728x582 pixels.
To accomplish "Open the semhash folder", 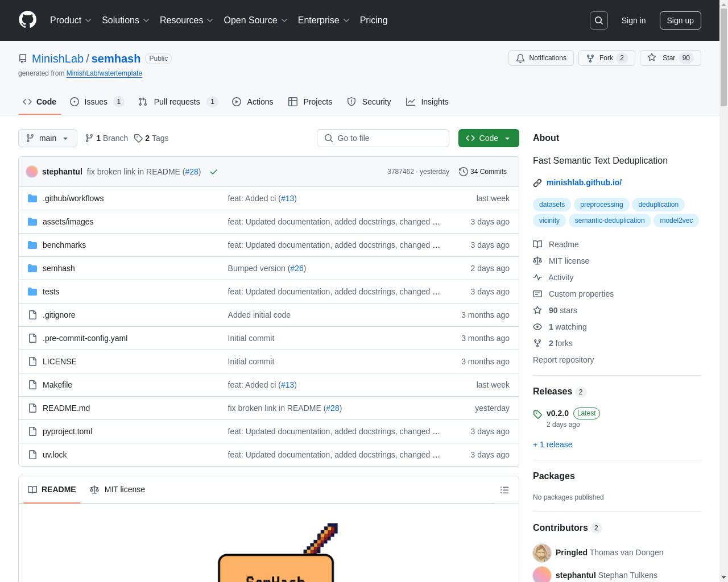I will 59,268.
